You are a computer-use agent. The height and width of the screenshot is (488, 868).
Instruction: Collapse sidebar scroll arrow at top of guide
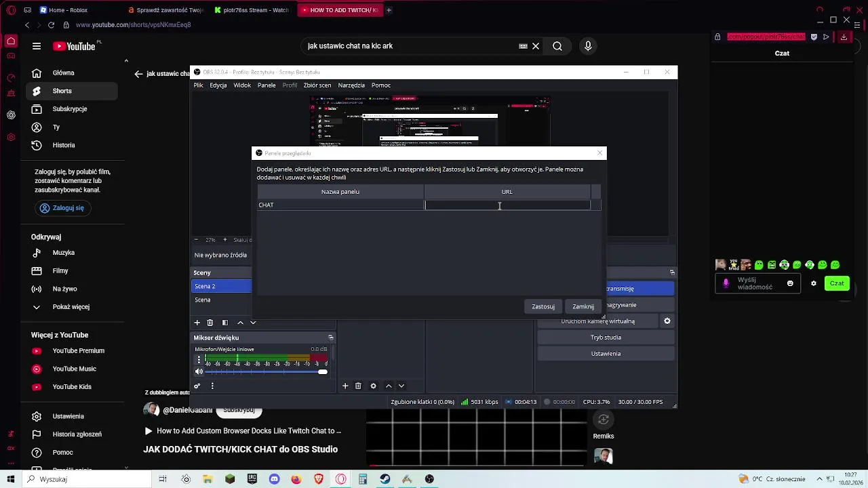[126, 61]
